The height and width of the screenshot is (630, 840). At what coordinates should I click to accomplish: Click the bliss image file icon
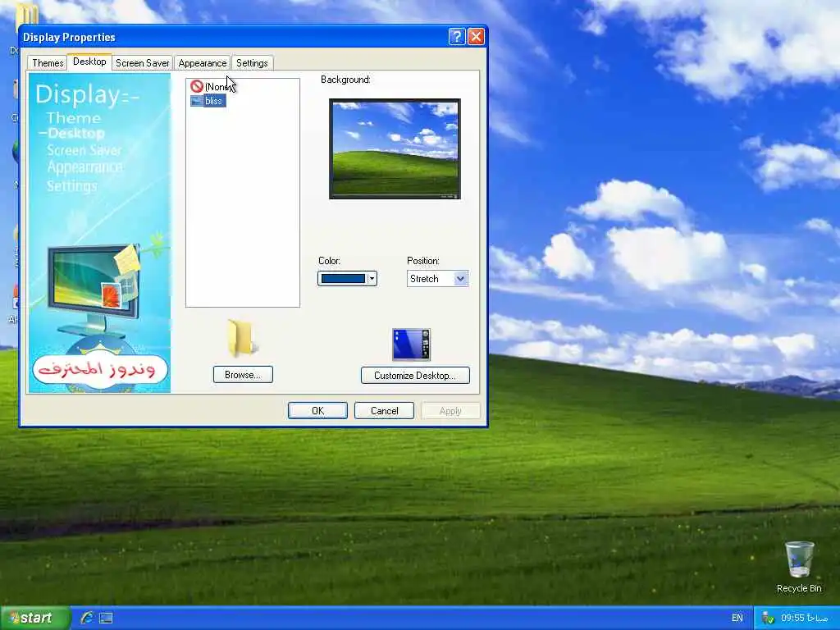[x=197, y=101]
